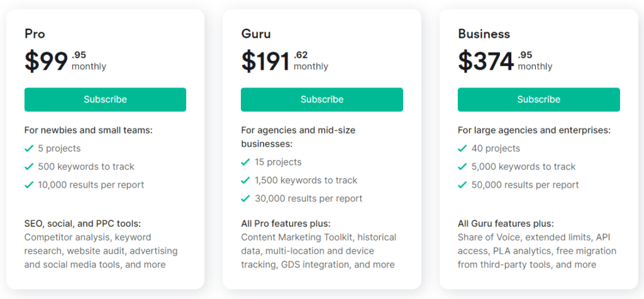The image size is (644, 299).
Task: Click the checkmark beside 40 projects
Action: [x=462, y=149]
